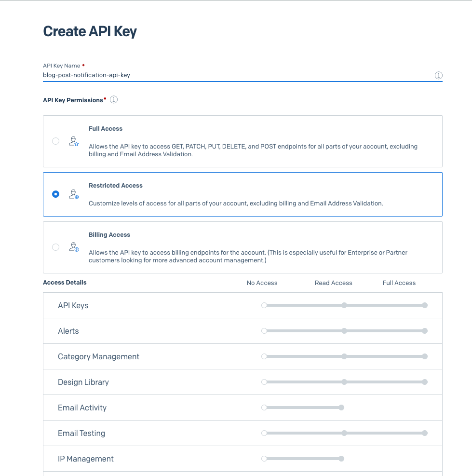Set API Keys slider to No Access
Screen dimensions: 472x476
(264, 305)
